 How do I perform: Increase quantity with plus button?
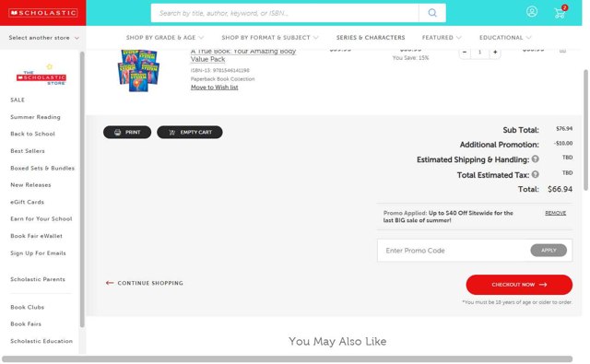[495, 53]
